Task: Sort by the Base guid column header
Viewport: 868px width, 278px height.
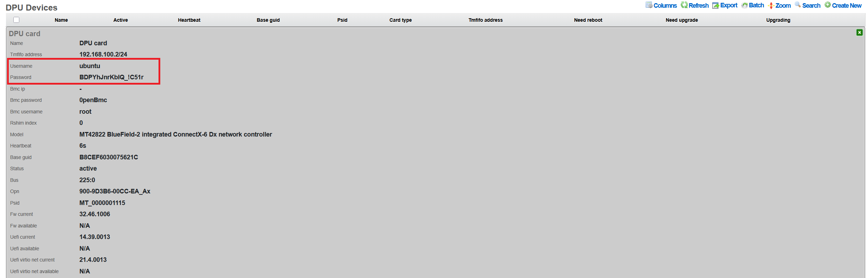Action: tap(268, 20)
